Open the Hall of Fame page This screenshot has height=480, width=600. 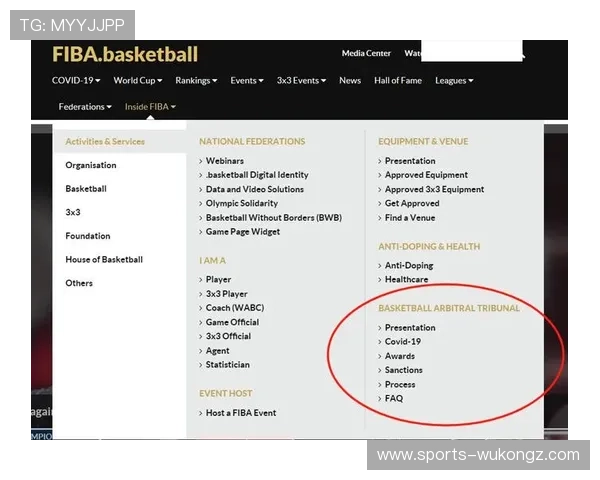(x=398, y=80)
